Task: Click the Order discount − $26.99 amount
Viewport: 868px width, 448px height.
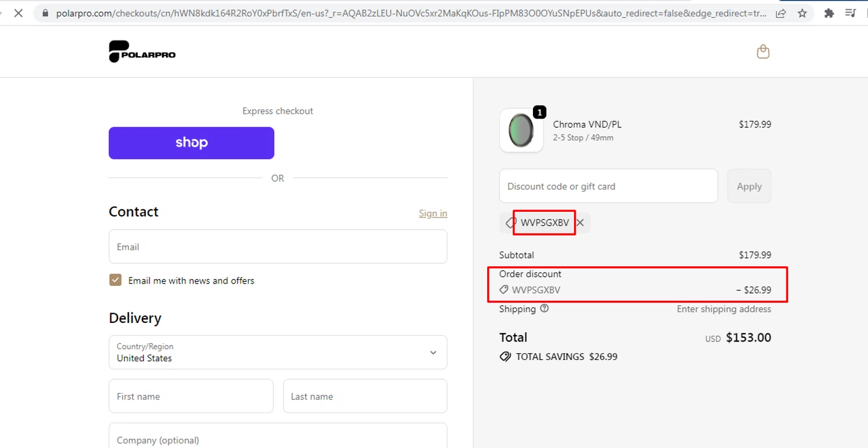Action: [753, 290]
